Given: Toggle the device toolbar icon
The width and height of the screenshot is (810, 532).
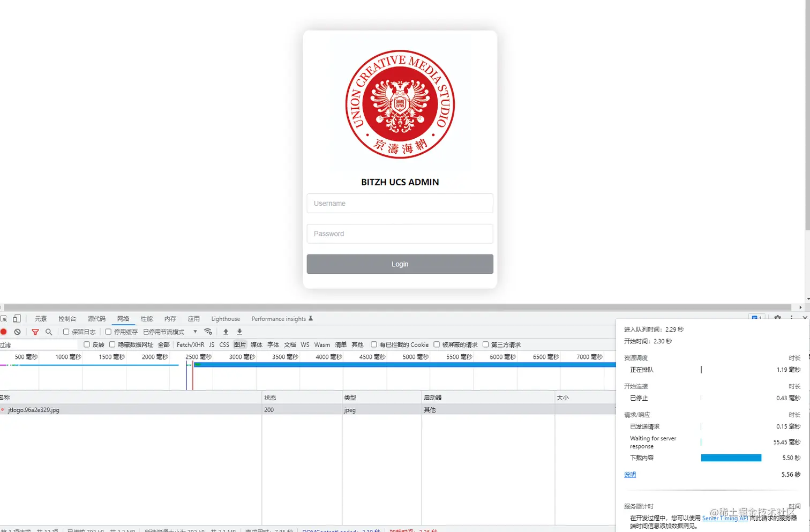Looking at the screenshot, I should coord(17,318).
